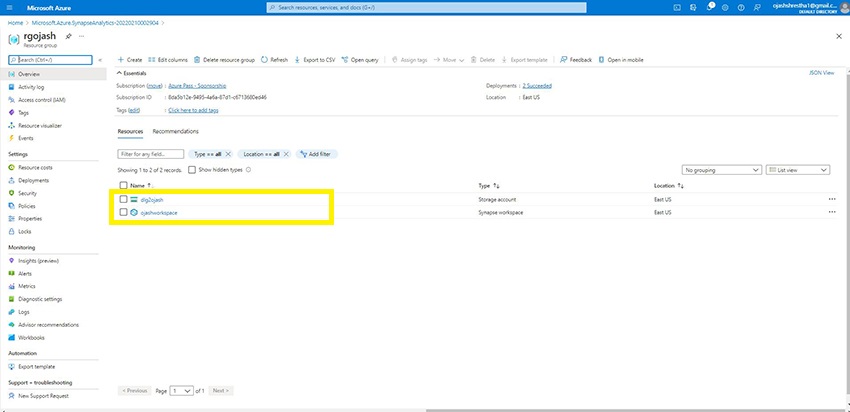Open the 2 Succeeded deployments link
The height and width of the screenshot is (412, 850).
coord(537,86)
